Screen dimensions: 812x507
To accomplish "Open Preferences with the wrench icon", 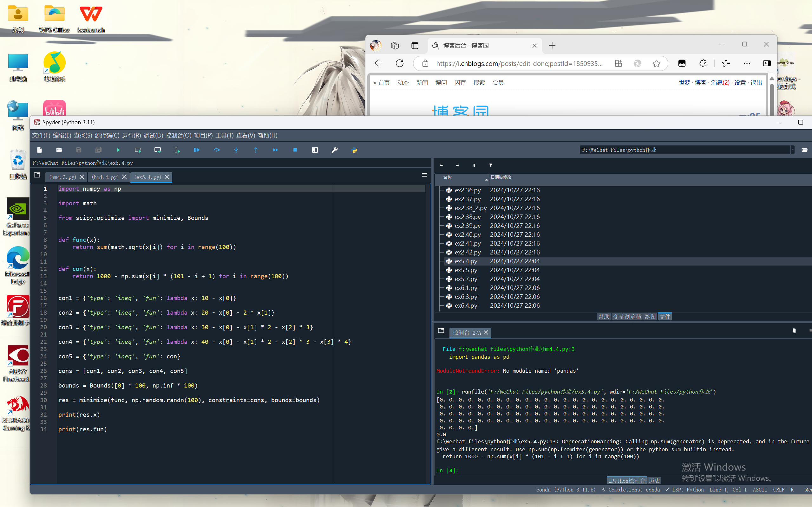I will (335, 150).
